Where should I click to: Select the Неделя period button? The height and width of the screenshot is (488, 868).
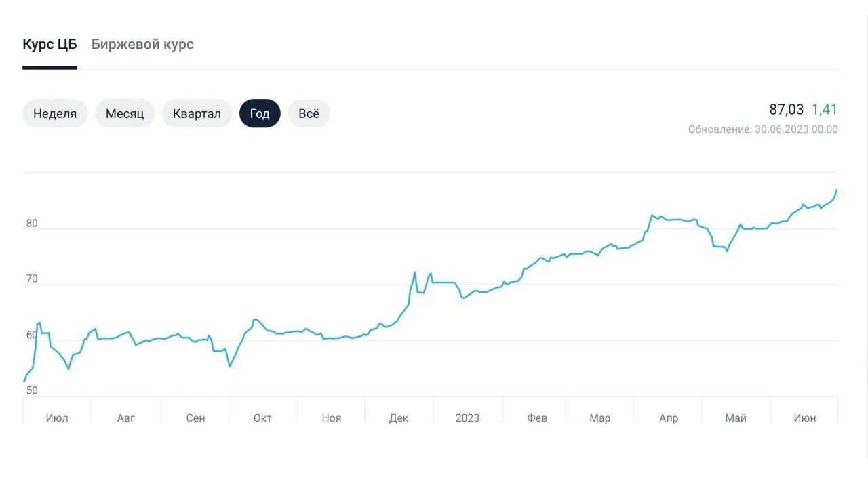[x=55, y=114]
